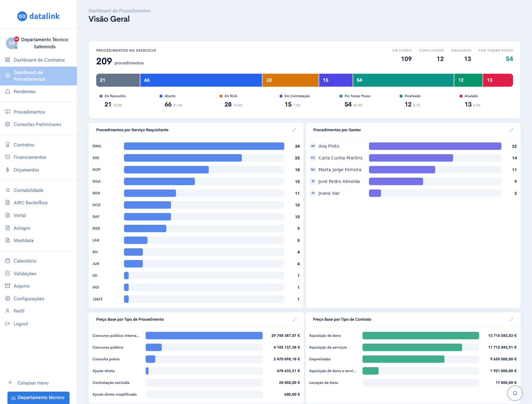
Task: Open notifications with the bell button
Action: pyautogui.click(x=515, y=393)
